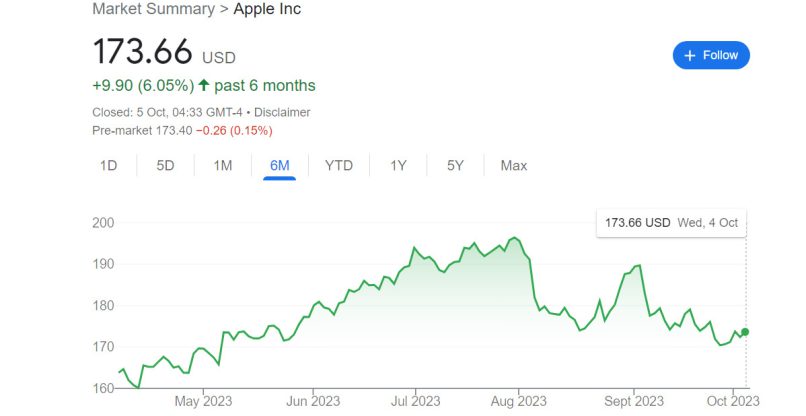
Task: Click the green up arrow icon
Action: pos(205,85)
